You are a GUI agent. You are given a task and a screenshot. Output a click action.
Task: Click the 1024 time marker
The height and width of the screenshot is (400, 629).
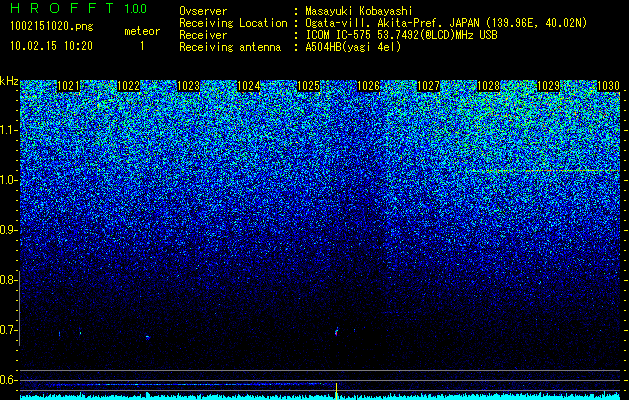pos(249,86)
